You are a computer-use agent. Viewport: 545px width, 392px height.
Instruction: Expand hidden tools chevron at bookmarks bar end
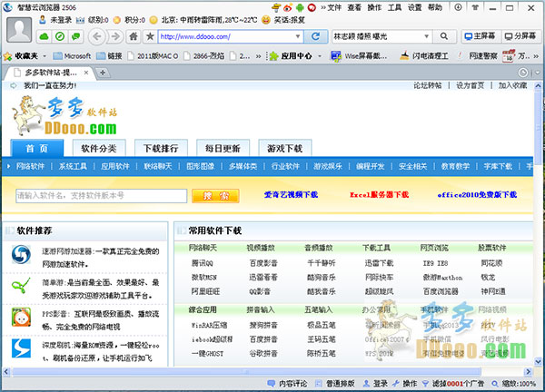tap(536, 56)
